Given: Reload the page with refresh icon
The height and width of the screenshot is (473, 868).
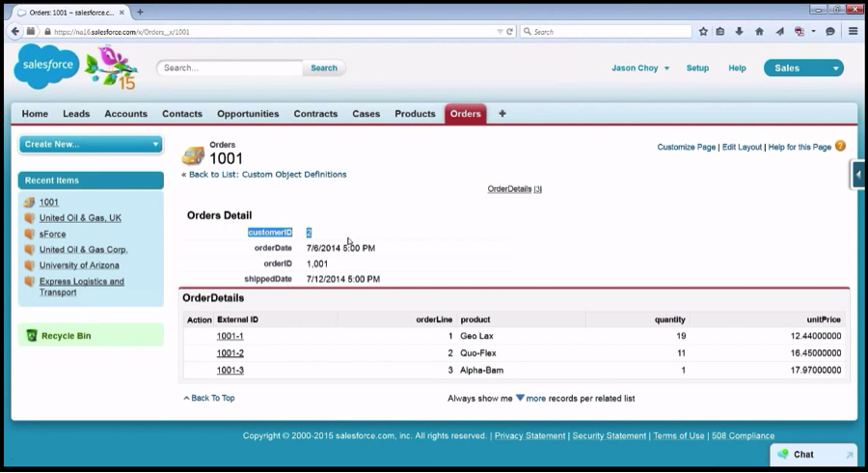Looking at the screenshot, I should pyautogui.click(x=510, y=32).
